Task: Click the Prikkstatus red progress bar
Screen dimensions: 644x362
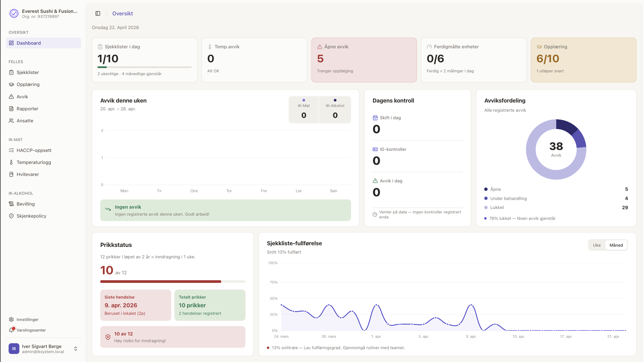Action: point(161,282)
